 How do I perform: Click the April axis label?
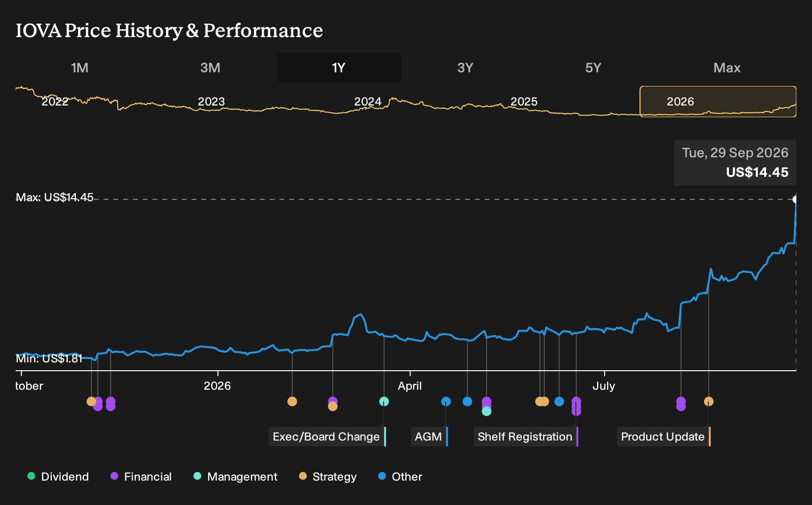pyautogui.click(x=409, y=386)
